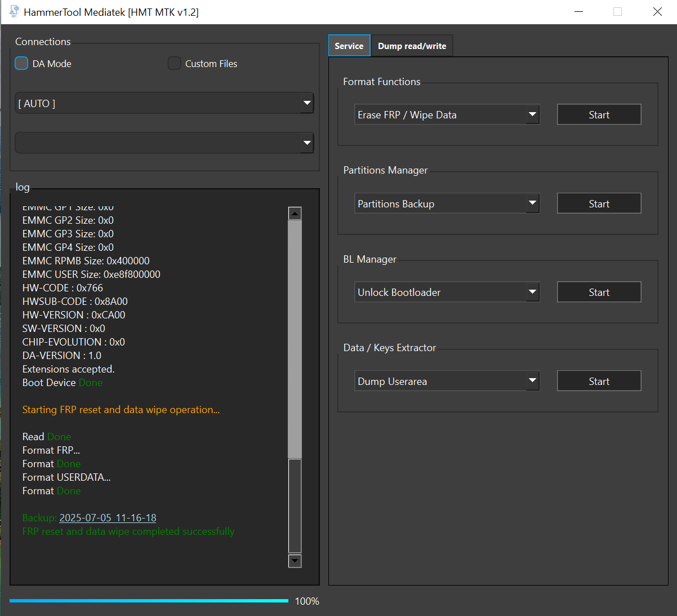Tick the Custom Files checkbox
This screenshot has width=677, height=616.
pyautogui.click(x=174, y=63)
